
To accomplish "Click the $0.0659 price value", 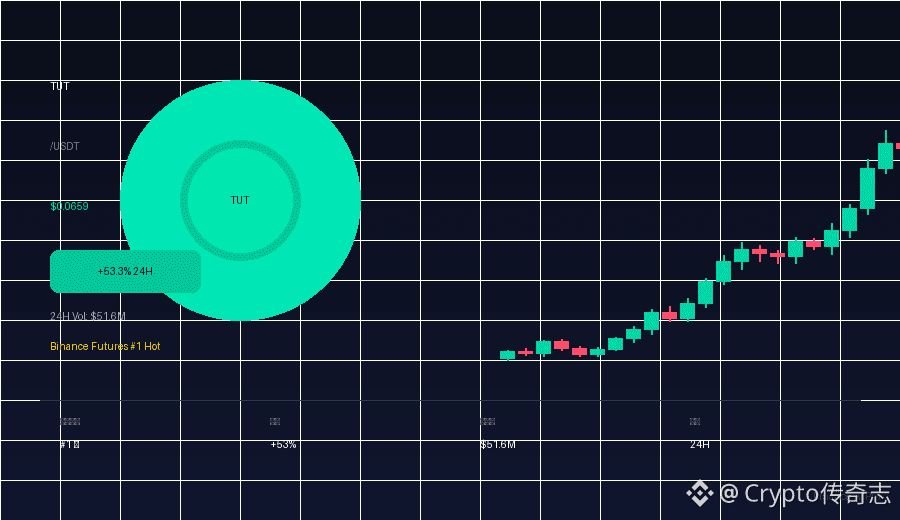I will tap(69, 207).
